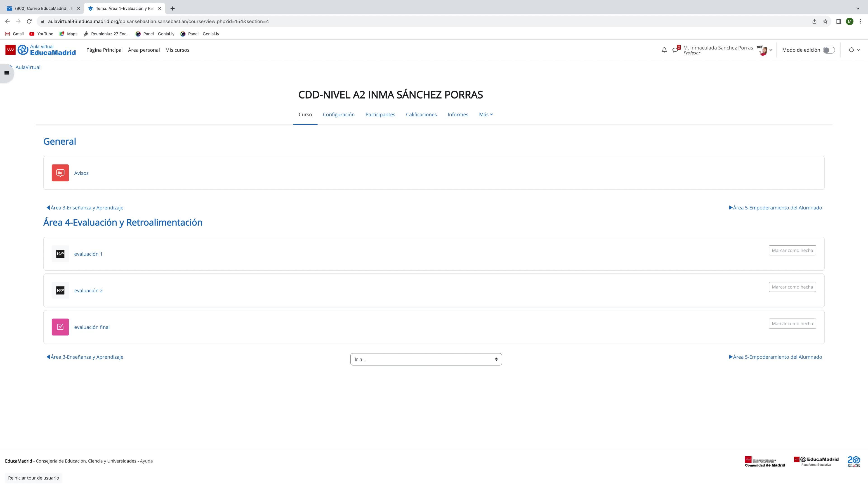The image size is (868, 488).
Task: Click Reiniciar tour de usuario button
Action: tap(33, 478)
